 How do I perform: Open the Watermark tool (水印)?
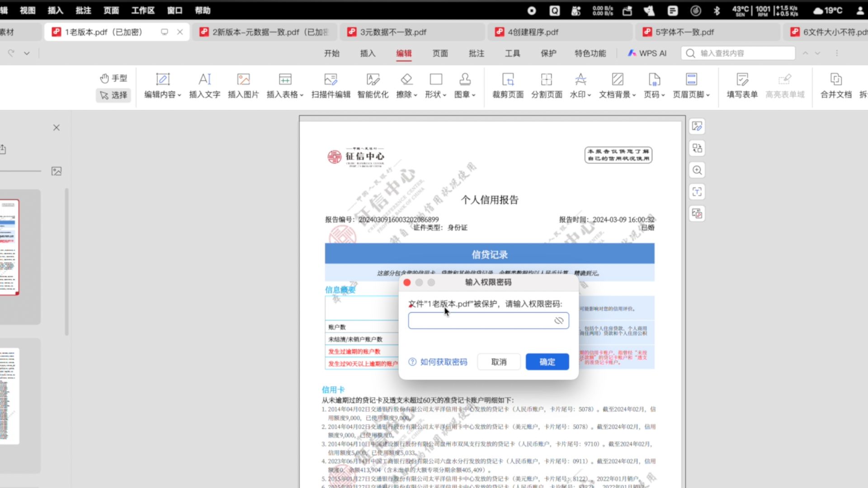[580, 85]
